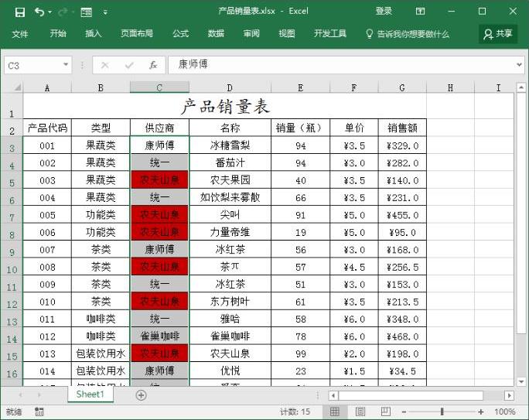Select product code cell 008
Viewport: 529px width, 420px height.
tap(47, 267)
